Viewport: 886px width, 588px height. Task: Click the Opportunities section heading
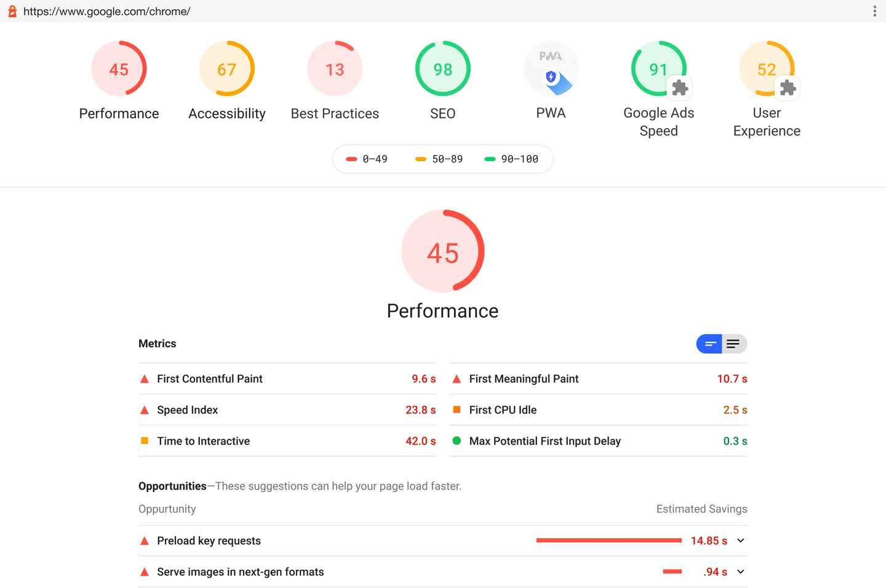172,486
